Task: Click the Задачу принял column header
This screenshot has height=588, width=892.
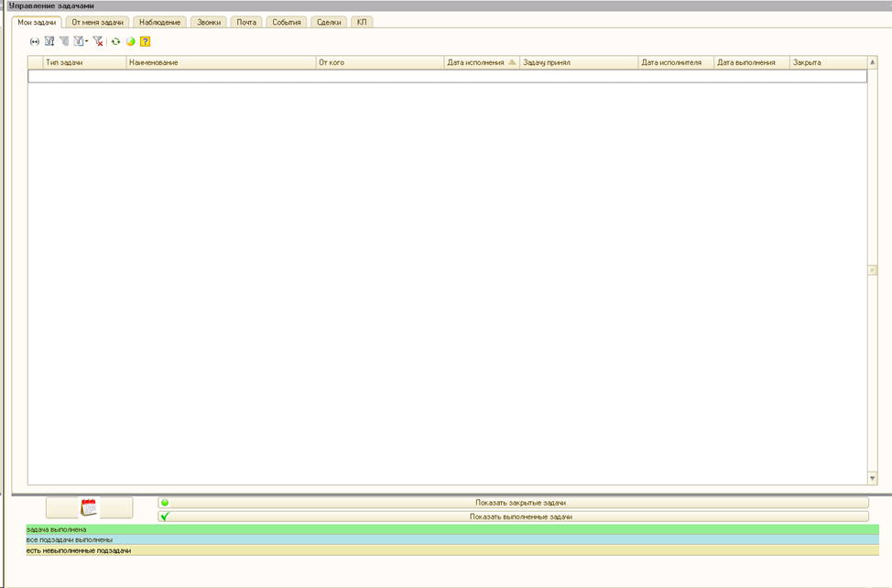Action: point(579,62)
